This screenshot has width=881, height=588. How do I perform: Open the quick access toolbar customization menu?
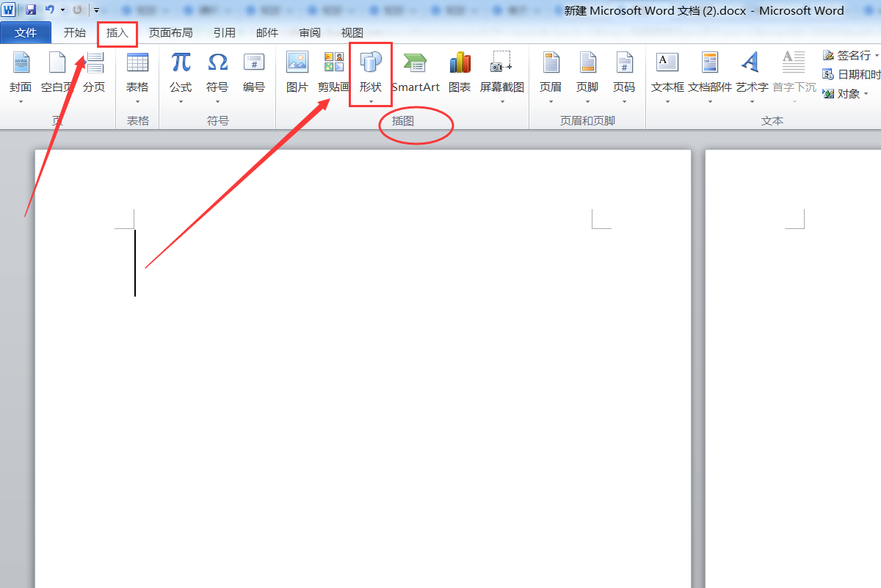tap(97, 10)
